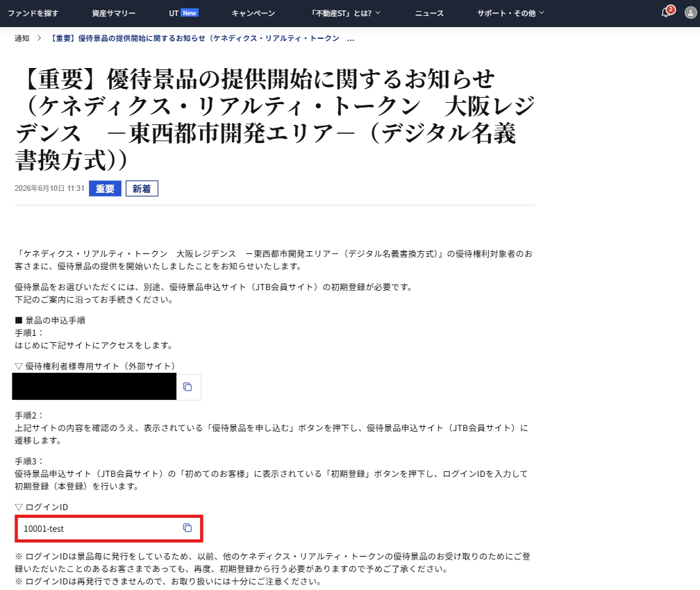Click the 手順3： label

[28, 462]
